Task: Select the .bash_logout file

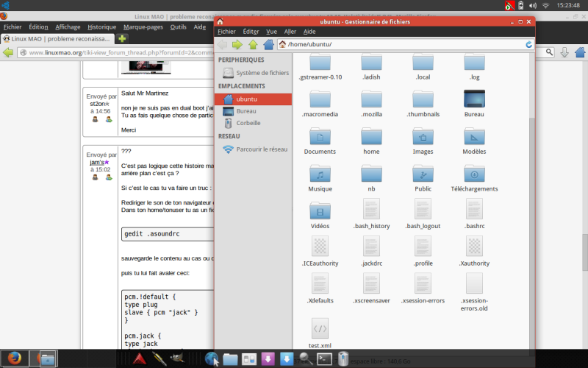Action: [423, 214]
